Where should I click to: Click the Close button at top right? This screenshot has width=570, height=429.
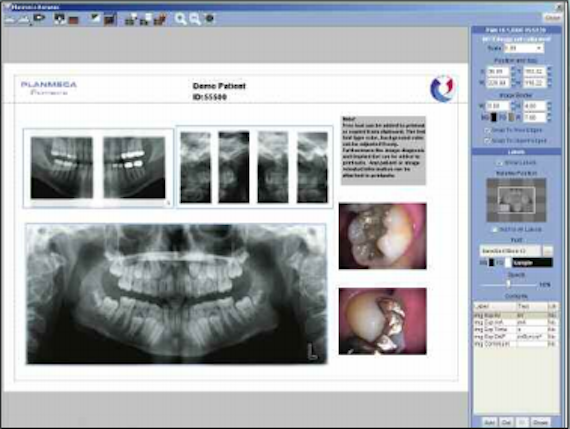pyautogui.click(x=552, y=17)
